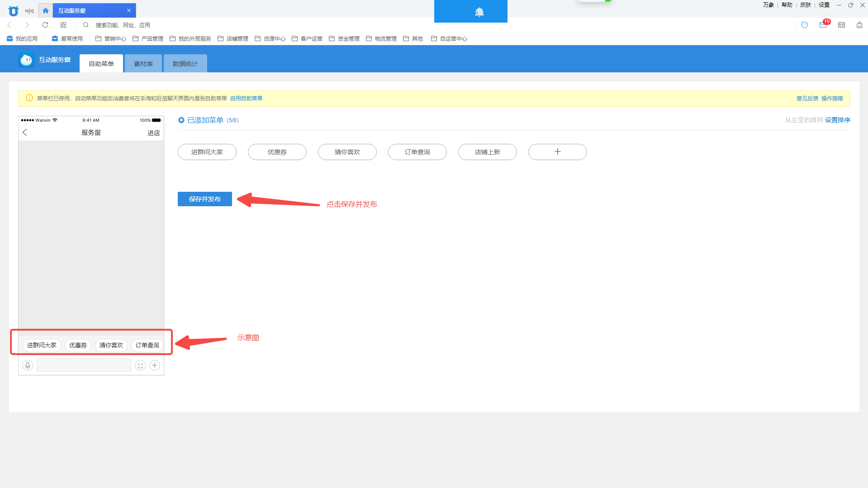Click the chat input box in phone preview
868x488 pixels.
coord(84,365)
